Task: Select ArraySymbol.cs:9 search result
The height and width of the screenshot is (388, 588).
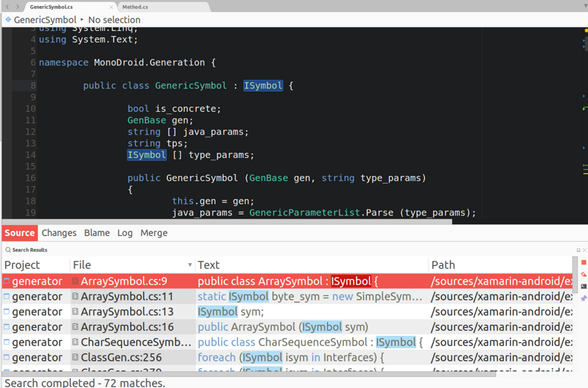Action: tap(287, 281)
